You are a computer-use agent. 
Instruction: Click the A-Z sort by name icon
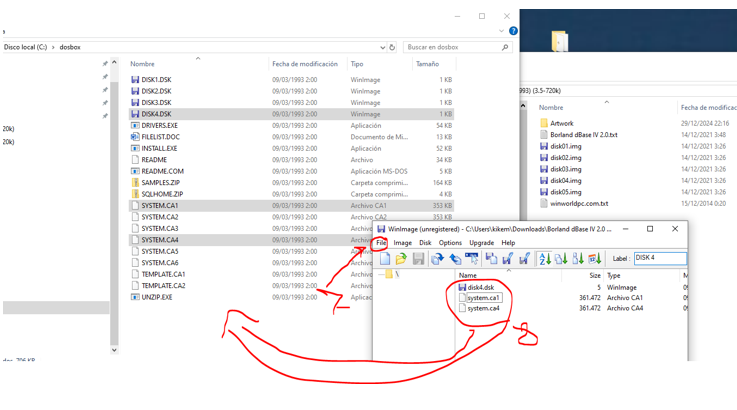click(x=545, y=259)
